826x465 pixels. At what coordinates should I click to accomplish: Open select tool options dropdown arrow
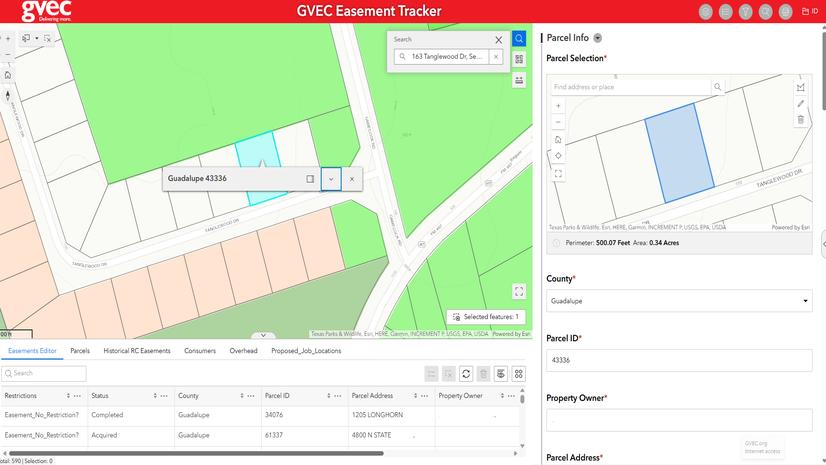tap(36, 38)
